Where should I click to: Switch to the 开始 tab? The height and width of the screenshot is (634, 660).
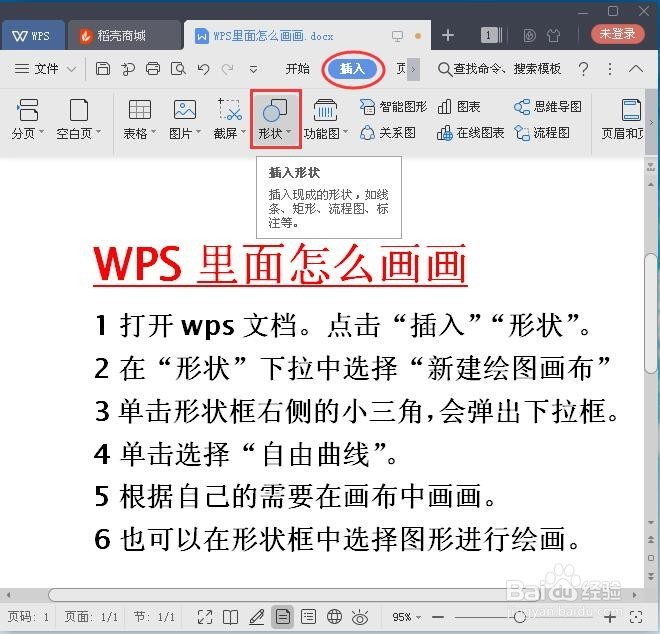click(x=297, y=69)
